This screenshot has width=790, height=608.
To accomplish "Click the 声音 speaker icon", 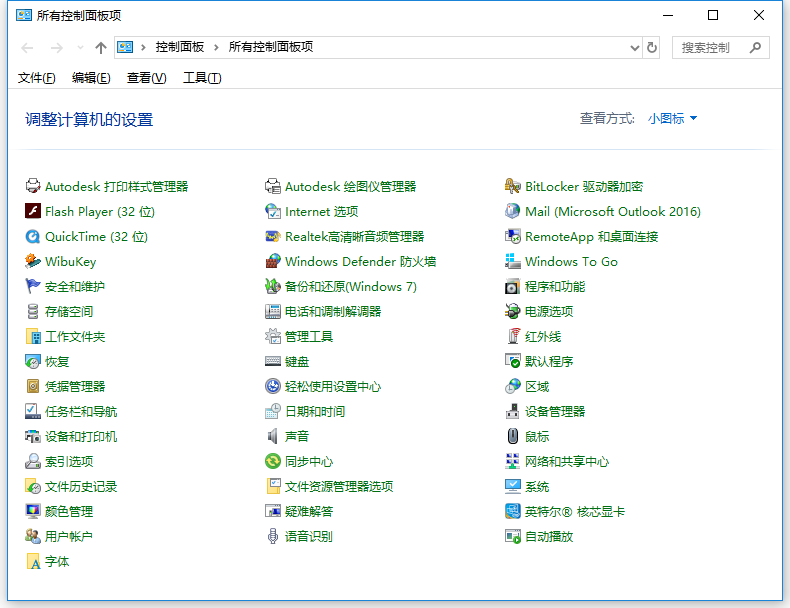I will pyautogui.click(x=273, y=436).
